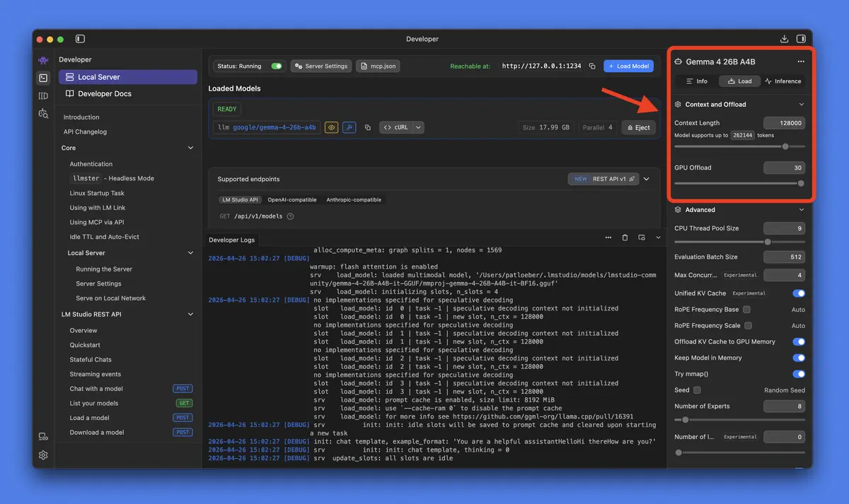849x504 pixels.
Task: Open the Quickstart docs page
Action: [x=85, y=345]
